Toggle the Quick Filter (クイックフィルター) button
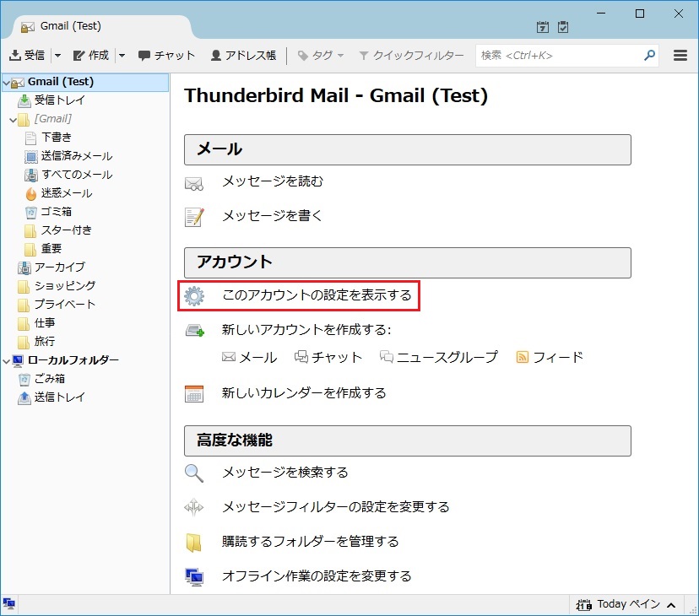The height and width of the screenshot is (616, 699). [x=411, y=56]
